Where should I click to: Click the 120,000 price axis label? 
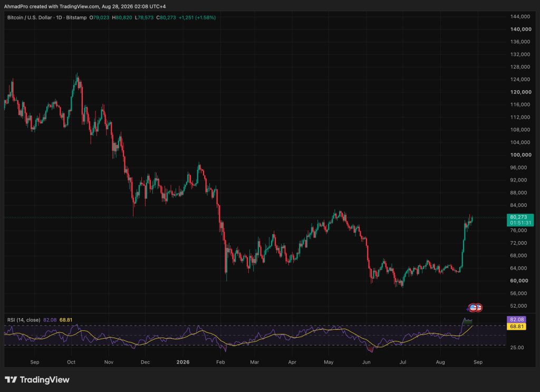coord(520,92)
